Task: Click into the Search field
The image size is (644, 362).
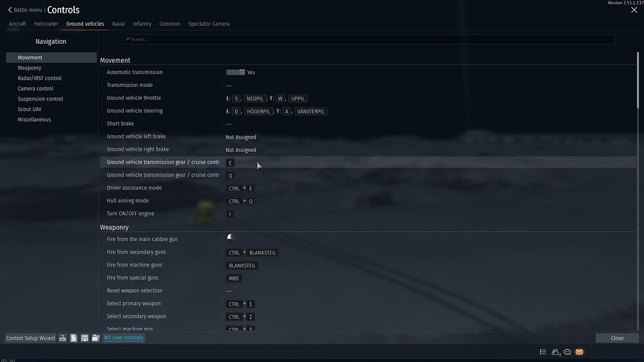Action: [x=369, y=39]
